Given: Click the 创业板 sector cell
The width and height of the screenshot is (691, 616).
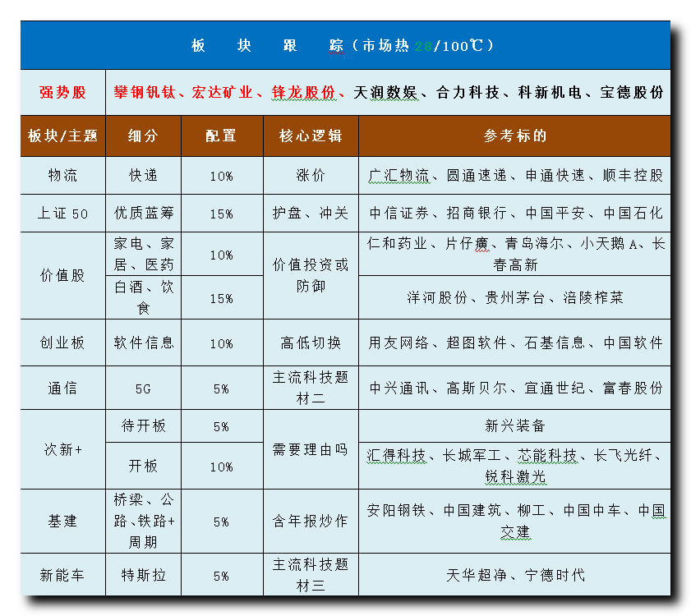Looking at the screenshot, I should pyautogui.click(x=62, y=343).
